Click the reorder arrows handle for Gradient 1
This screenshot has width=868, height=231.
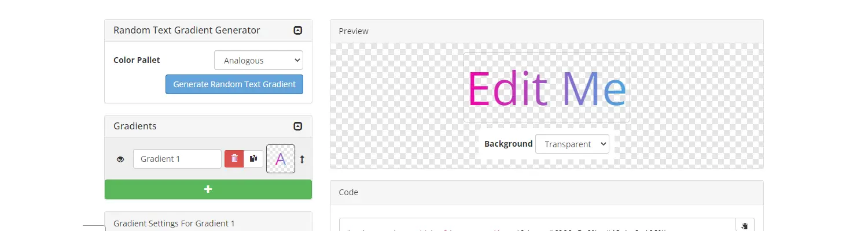[302, 159]
